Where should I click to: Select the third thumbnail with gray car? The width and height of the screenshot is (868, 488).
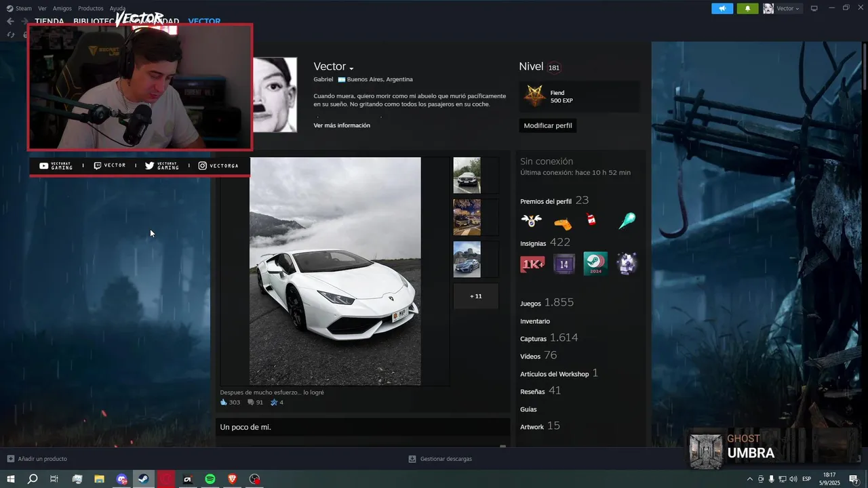point(467,260)
